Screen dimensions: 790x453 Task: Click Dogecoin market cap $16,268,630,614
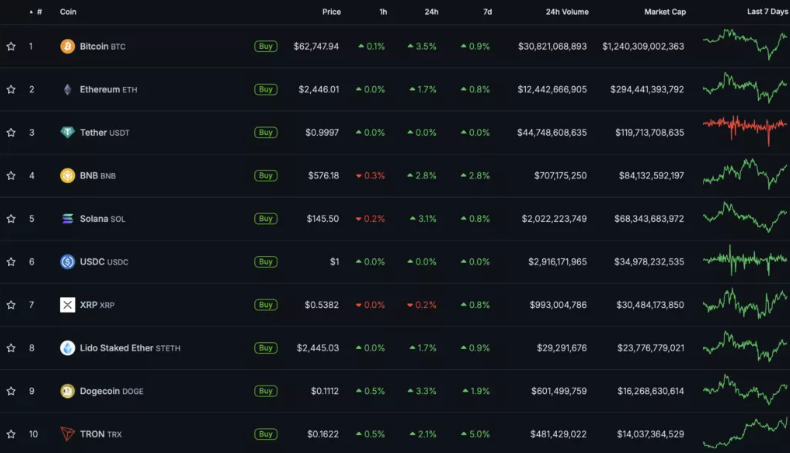pyautogui.click(x=650, y=391)
